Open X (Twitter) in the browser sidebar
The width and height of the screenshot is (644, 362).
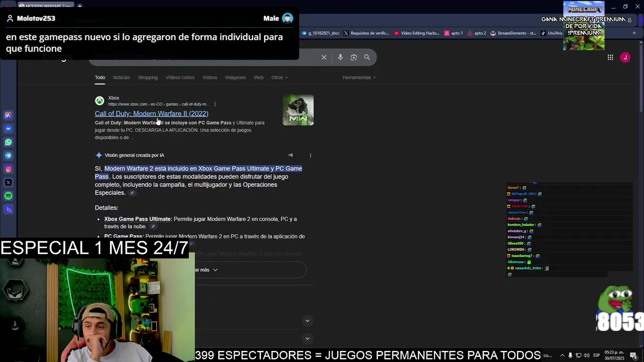point(8,183)
